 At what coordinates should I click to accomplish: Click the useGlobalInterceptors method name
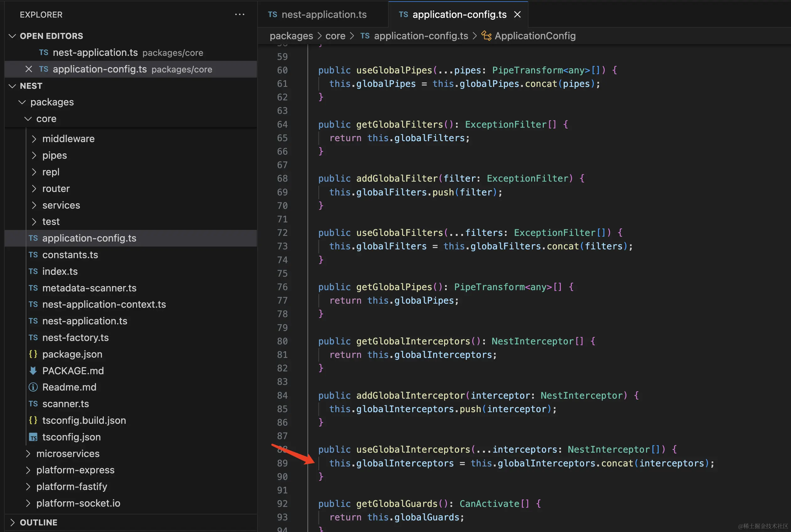tap(413, 450)
